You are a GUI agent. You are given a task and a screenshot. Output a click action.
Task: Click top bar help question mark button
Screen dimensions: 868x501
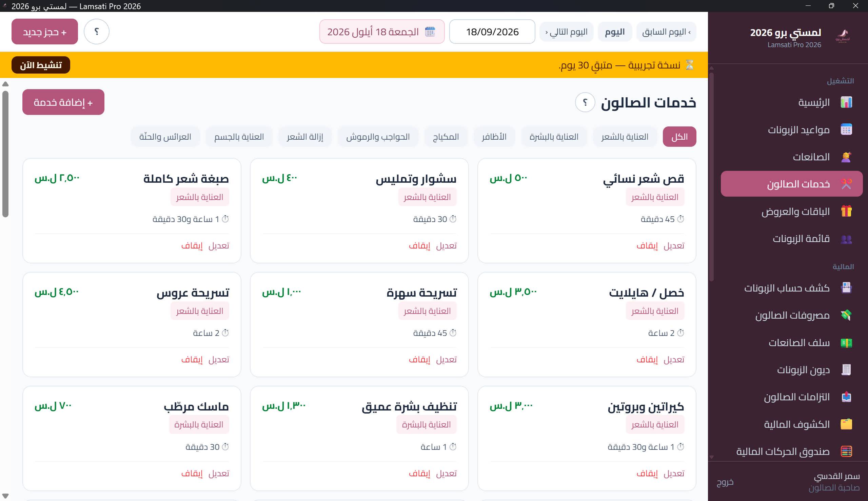pyautogui.click(x=97, y=31)
